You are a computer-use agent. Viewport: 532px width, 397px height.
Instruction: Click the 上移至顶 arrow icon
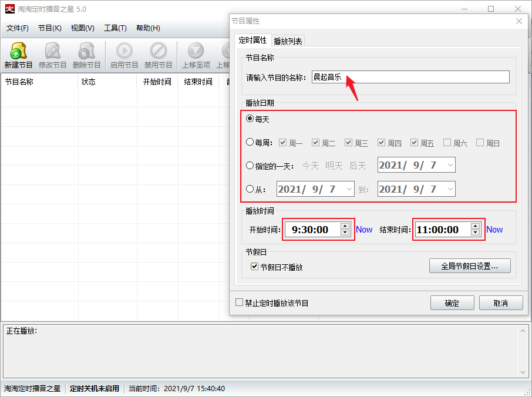196,51
